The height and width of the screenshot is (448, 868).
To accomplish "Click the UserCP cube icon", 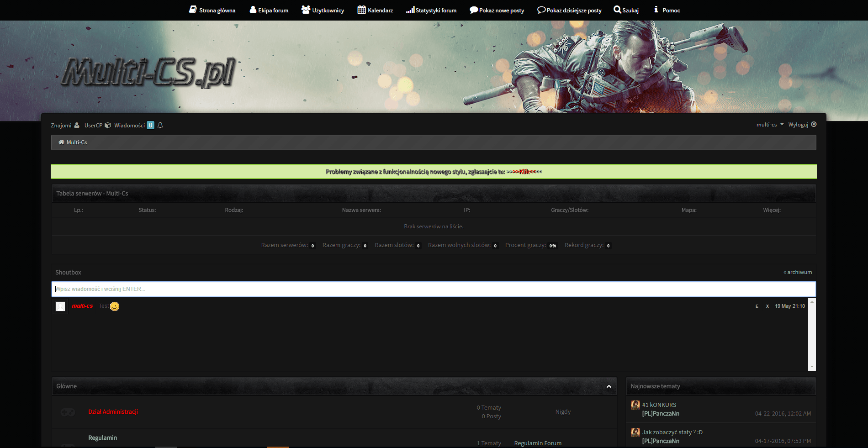I will [x=108, y=125].
